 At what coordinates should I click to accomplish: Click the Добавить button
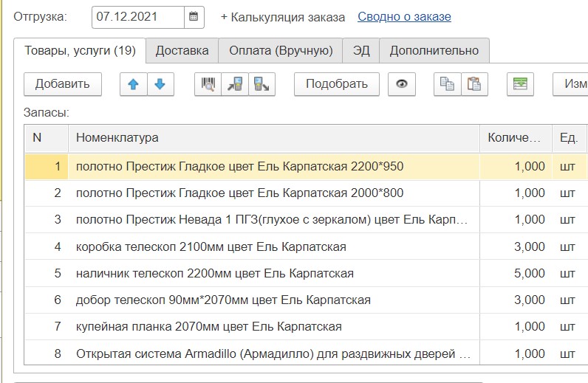pos(63,84)
